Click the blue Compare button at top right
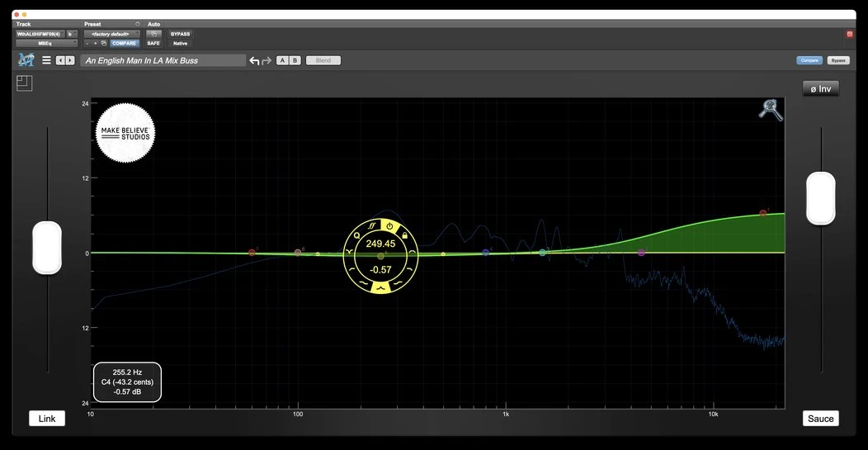The width and height of the screenshot is (868, 450). pos(809,60)
